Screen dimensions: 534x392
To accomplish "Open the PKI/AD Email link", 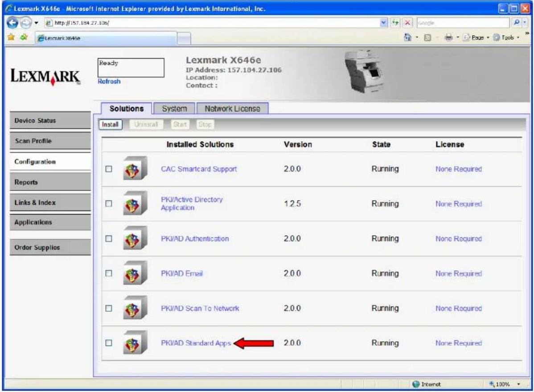I will 182,273.
